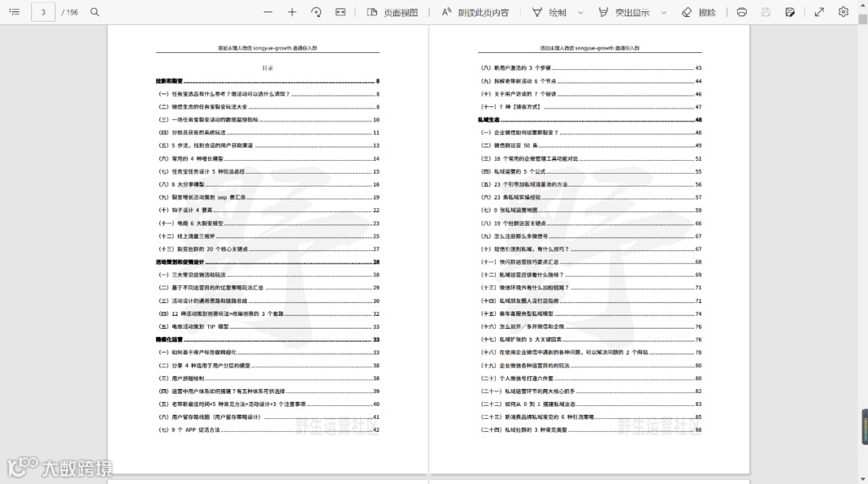Start 朗读此页内容 read aloud
Viewport: 868px width, 484px height.
(475, 12)
